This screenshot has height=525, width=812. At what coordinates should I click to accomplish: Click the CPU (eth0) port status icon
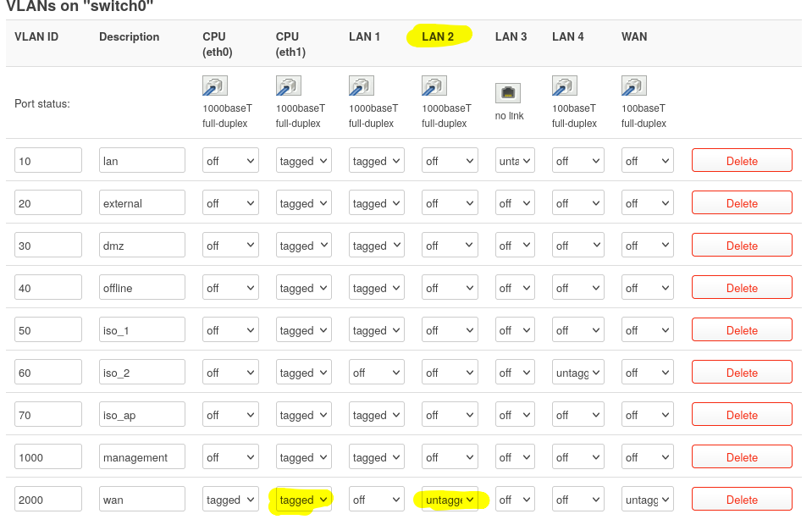coord(215,86)
